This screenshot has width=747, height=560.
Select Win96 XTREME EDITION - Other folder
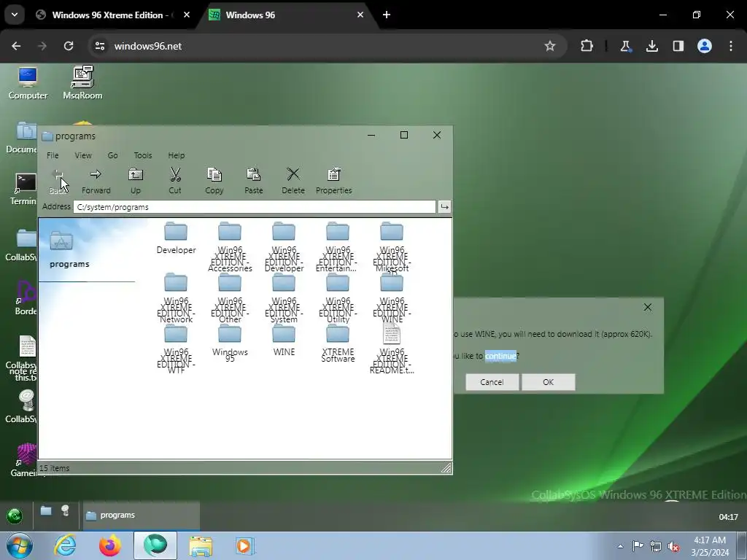pyautogui.click(x=230, y=298)
